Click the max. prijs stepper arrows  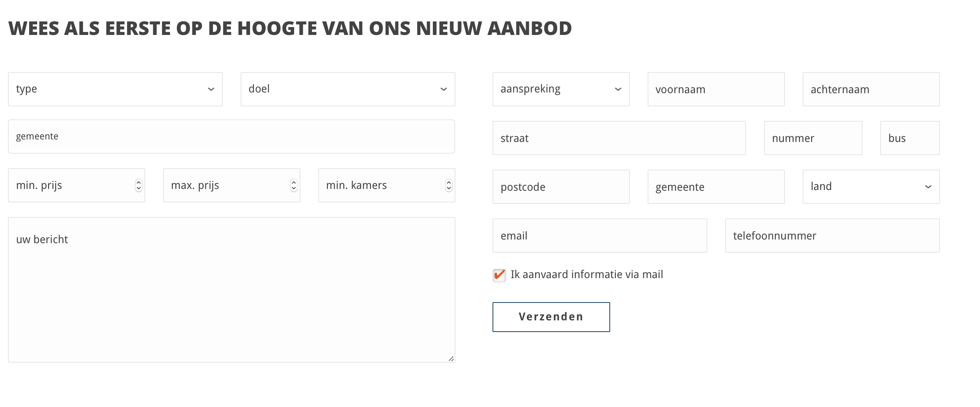(x=294, y=185)
